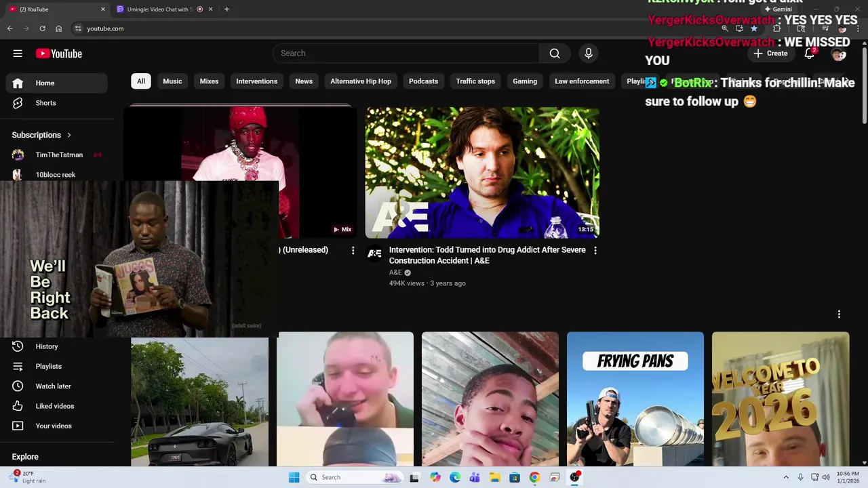Open the Welcome to 2026 short

coord(781,399)
